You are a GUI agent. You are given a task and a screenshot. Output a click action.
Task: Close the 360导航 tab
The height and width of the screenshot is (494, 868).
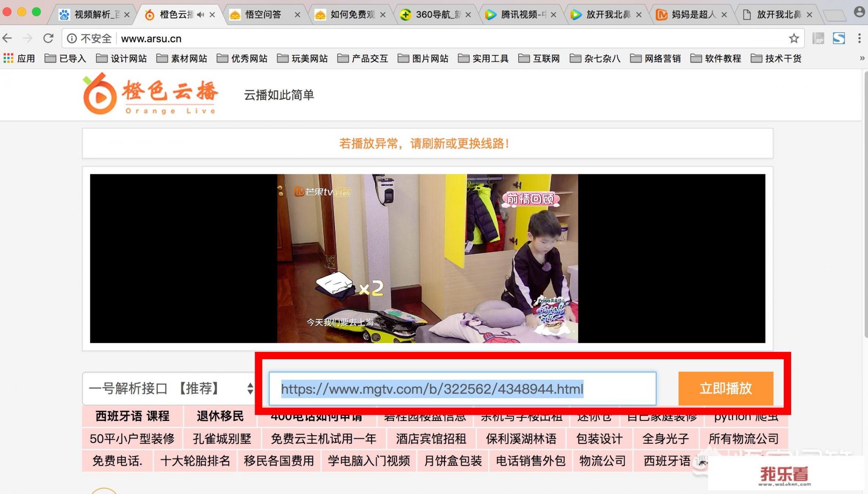pyautogui.click(x=468, y=15)
